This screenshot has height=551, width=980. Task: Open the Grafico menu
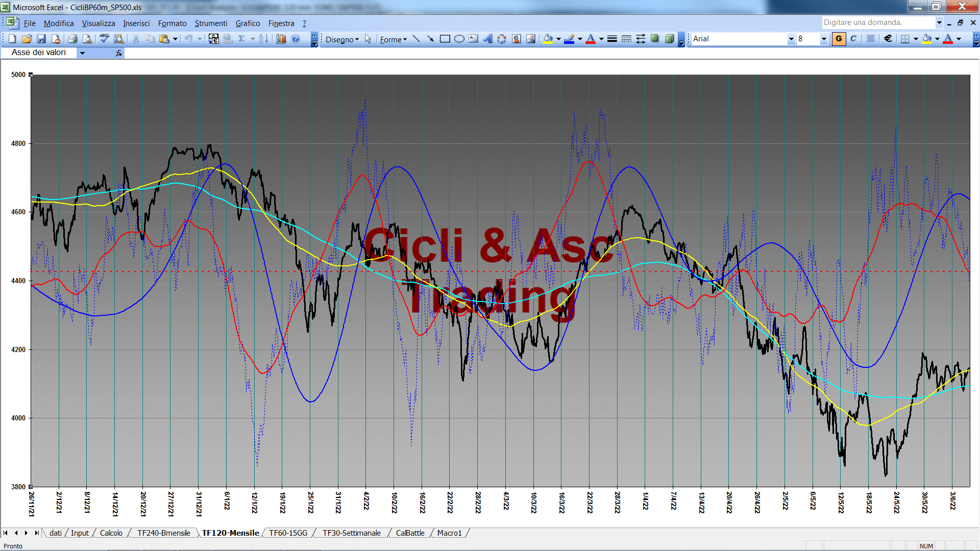tap(248, 23)
